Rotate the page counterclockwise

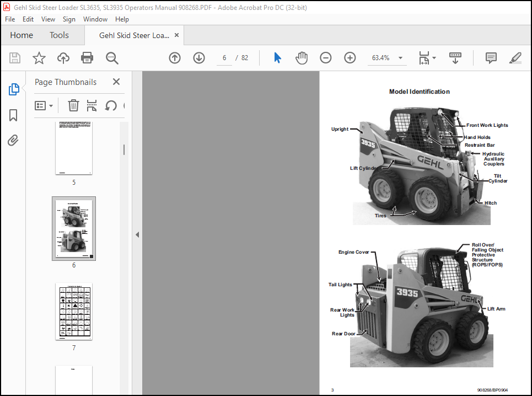[x=111, y=105]
